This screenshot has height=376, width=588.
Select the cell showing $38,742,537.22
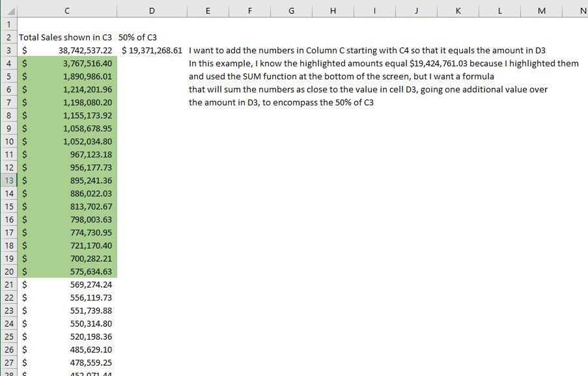pos(67,50)
